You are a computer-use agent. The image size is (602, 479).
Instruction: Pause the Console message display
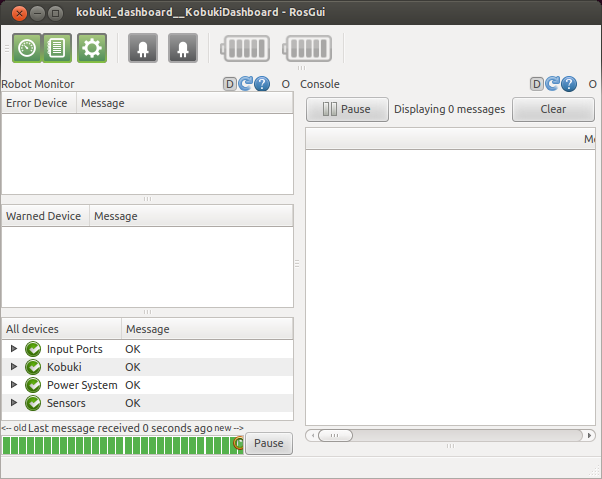tap(346, 109)
